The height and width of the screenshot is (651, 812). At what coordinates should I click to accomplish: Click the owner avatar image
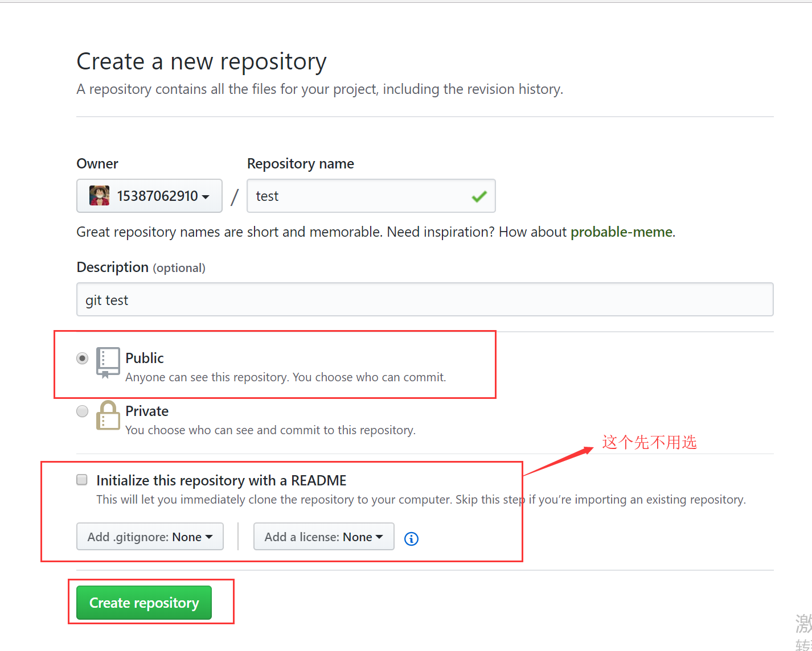coord(100,196)
